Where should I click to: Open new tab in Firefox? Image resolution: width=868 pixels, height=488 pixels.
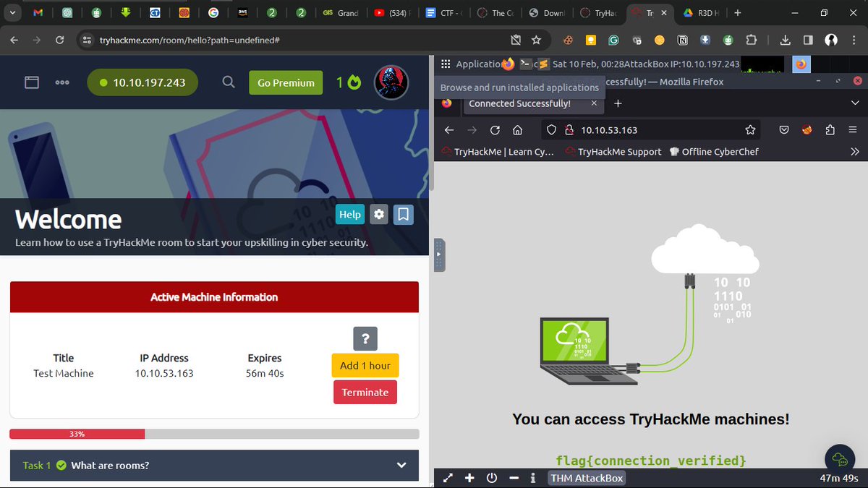point(618,103)
